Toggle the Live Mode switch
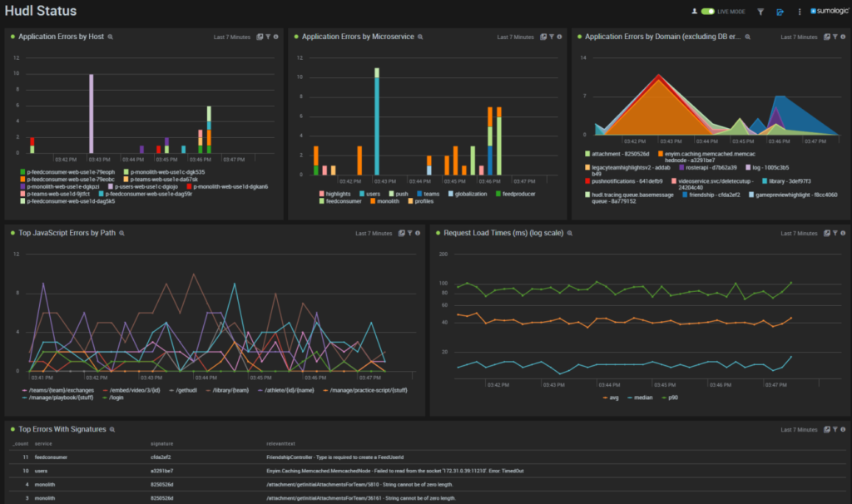Viewport: 852px width, 504px height. click(707, 12)
